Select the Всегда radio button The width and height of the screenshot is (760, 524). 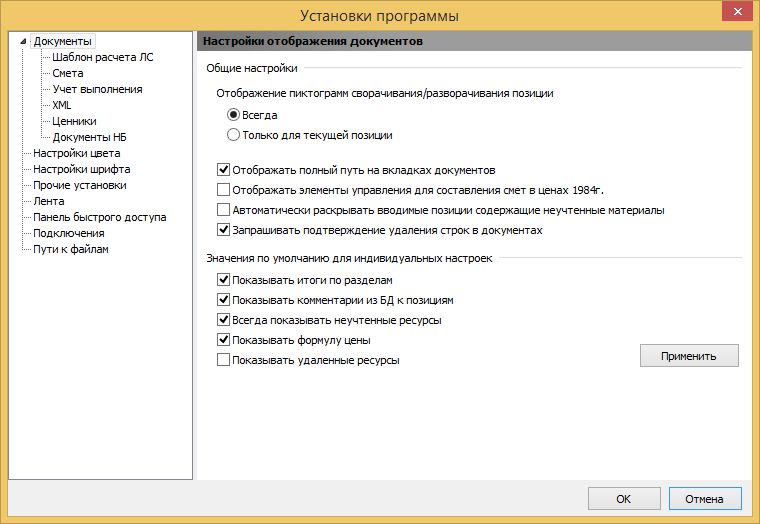(x=234, y=115)
